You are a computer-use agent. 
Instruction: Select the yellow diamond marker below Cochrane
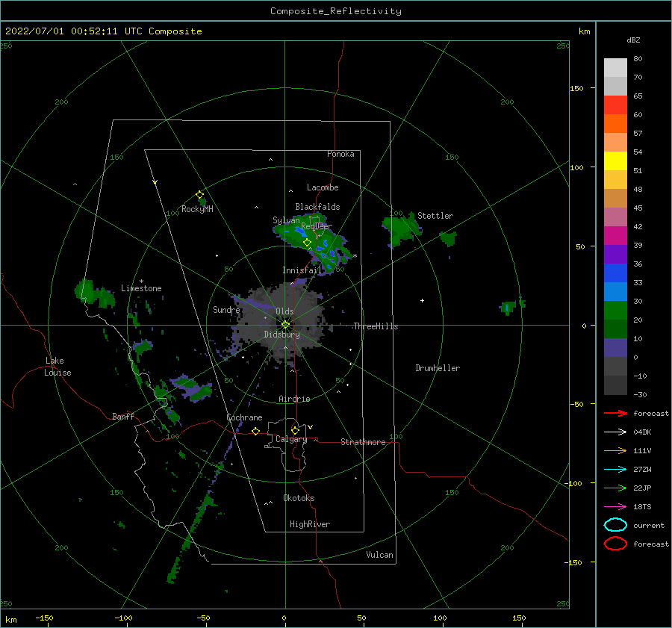(x=256, y=432)
